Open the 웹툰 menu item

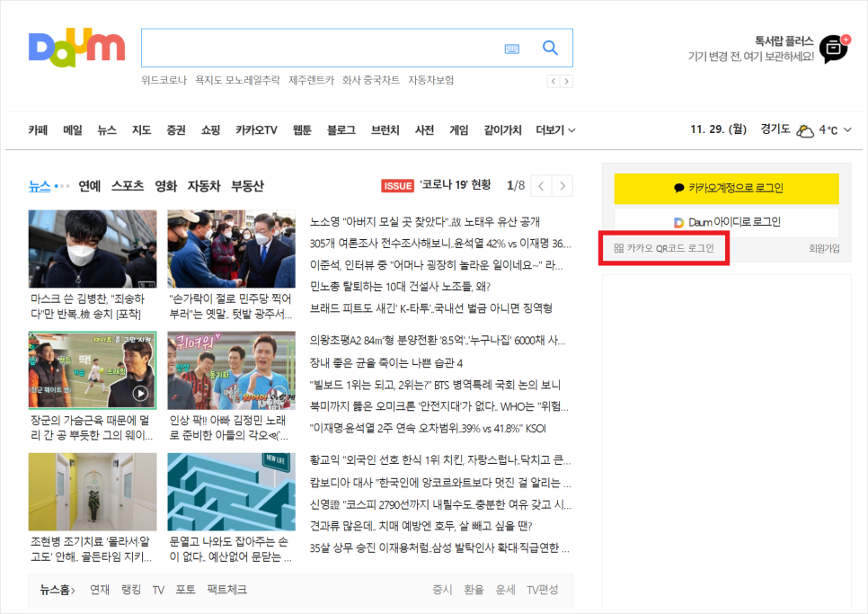pyautogui.click(x=302, y=130)
